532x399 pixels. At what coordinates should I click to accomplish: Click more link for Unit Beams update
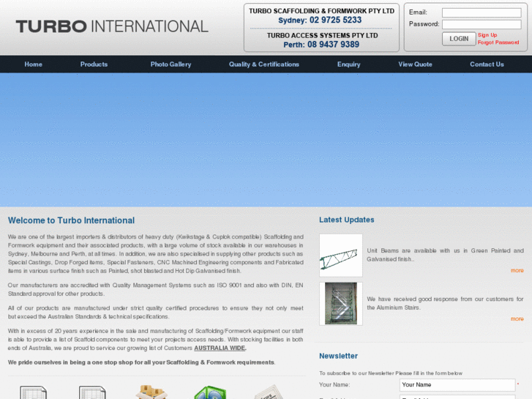pyautogui.click(x=517, y=270)
